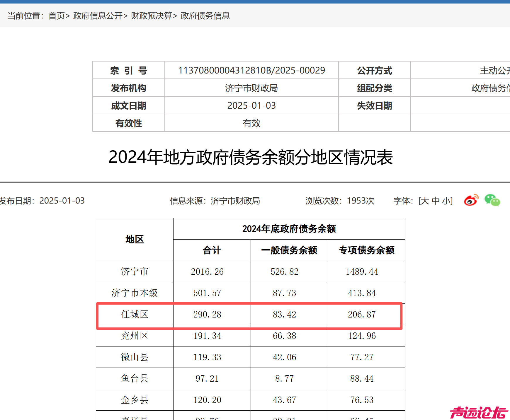Select the 索引号 value 11370800004312810B/2025-00029

point(251,70)
